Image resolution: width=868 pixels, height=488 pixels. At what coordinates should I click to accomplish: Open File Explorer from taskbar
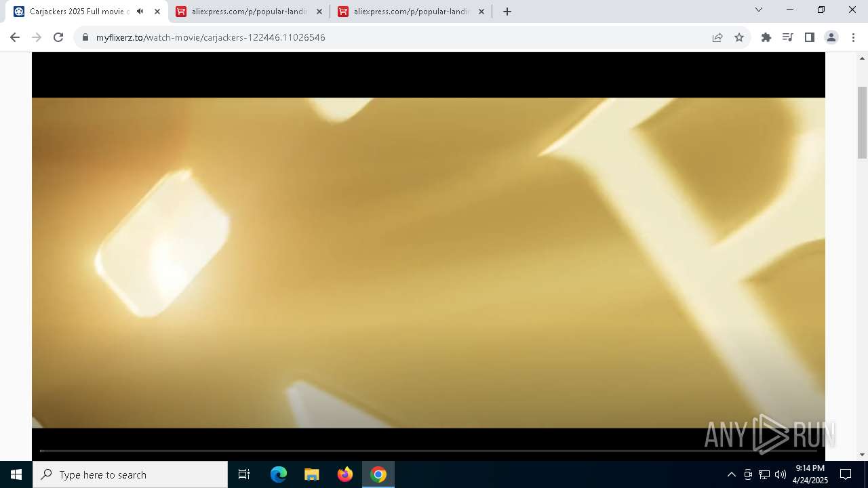[312, 474]
